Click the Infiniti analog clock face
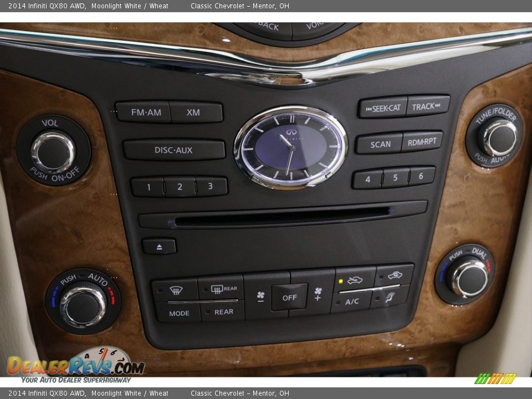The image size is (532, 399). [291, 147]
